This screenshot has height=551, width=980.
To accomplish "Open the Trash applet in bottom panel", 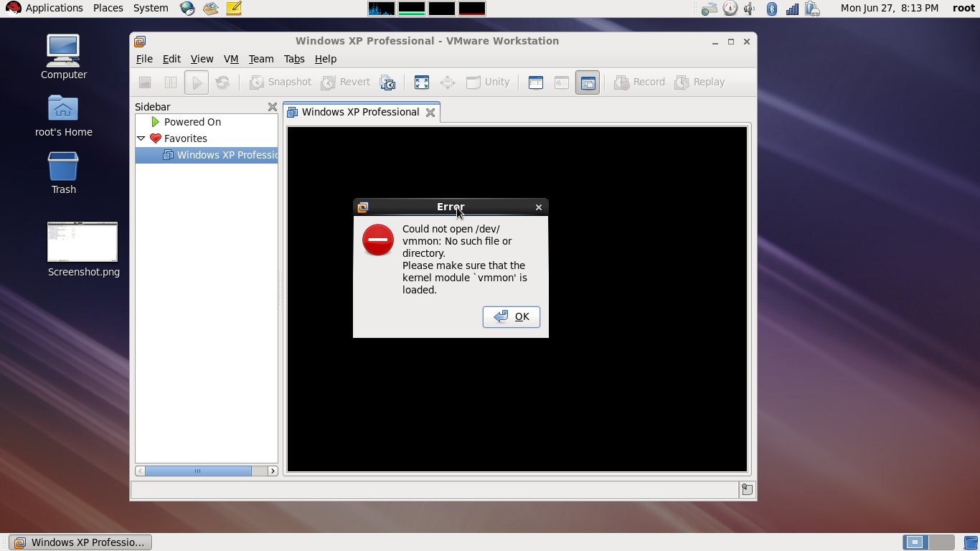I will tap(971, 542).
